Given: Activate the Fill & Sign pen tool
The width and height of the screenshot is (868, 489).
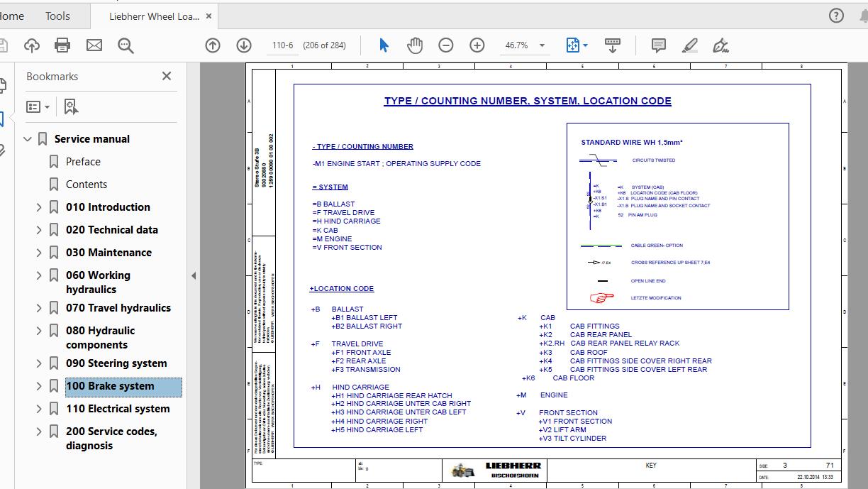Looking at the screenshot, I should 720,45.
